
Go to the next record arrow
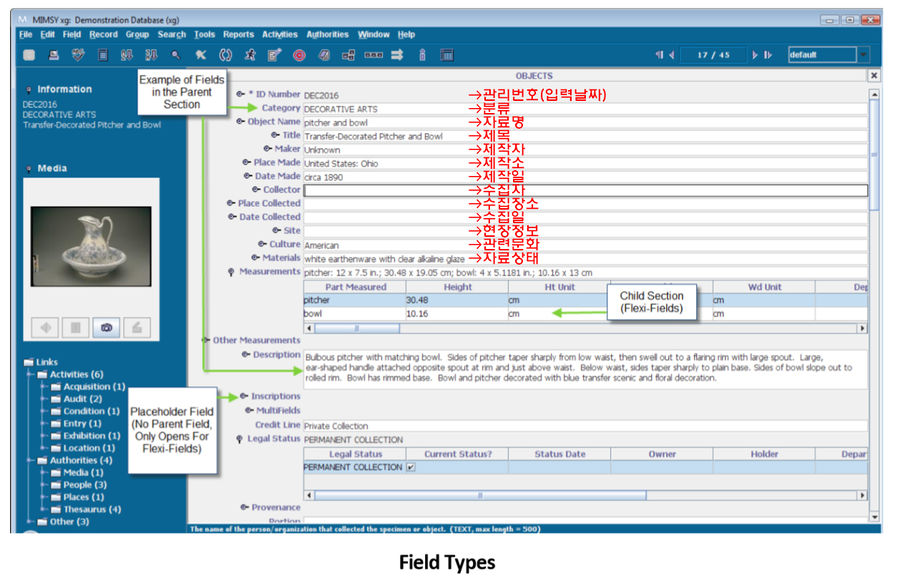click(x=754, y=55)
